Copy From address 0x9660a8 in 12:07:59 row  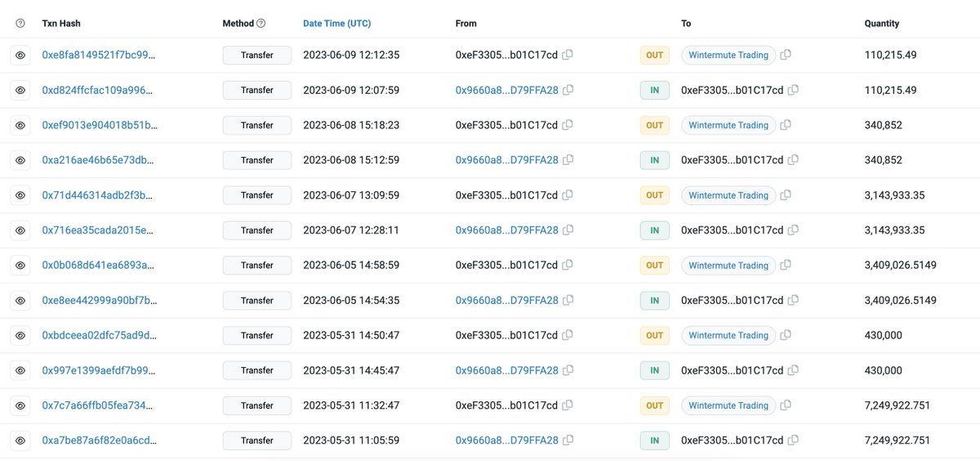(x=568, y=90)
